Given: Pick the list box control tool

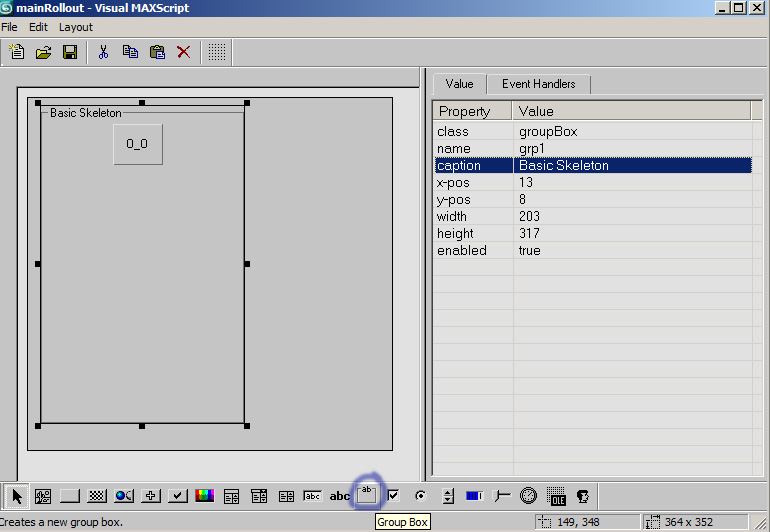Looking at the screenshot, I should tap(286, 496).
